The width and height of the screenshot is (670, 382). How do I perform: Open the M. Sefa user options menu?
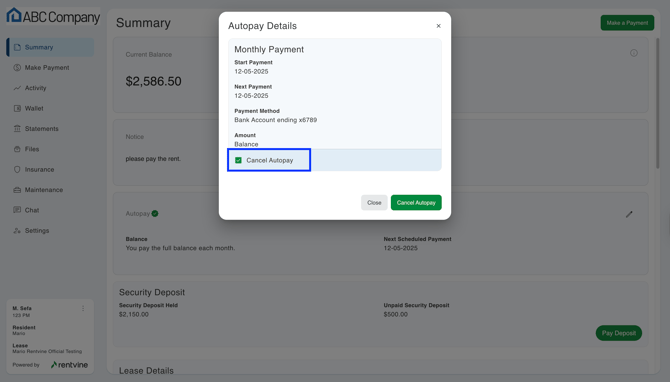[x=83, y=309]
